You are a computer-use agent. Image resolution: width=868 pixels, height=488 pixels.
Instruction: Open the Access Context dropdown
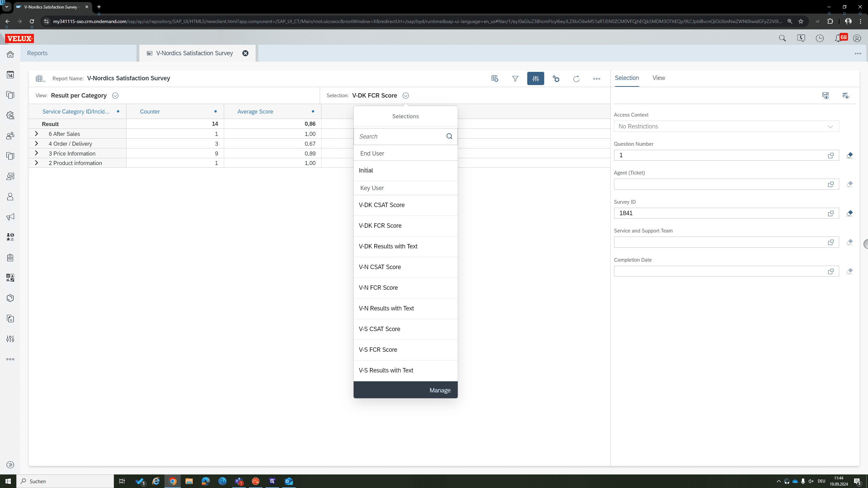pos(726,126)
